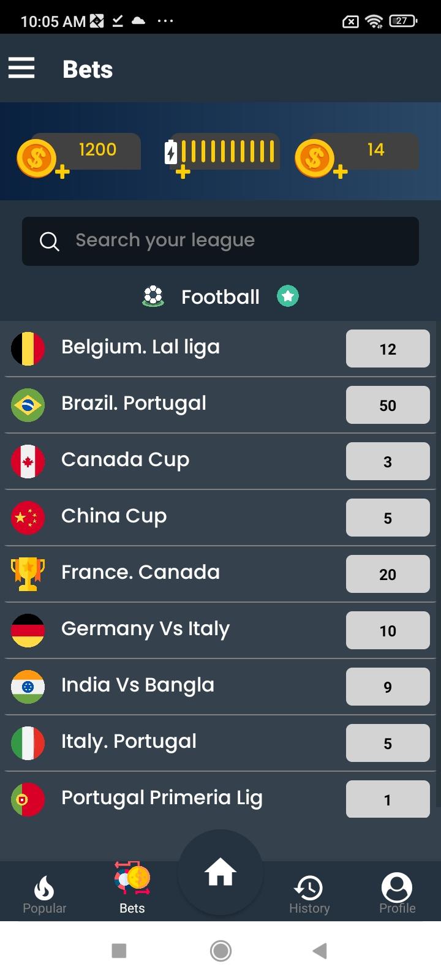441x980 pixels.
Task: Tap the 10 button for Germany Vs Italy
Action: (x=388, y=630)
